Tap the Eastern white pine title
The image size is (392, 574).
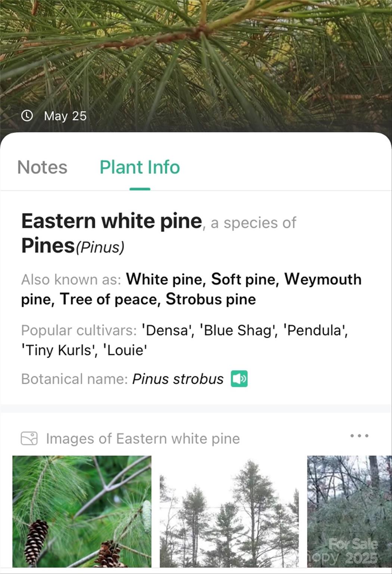pyautogui.click(x=111, y=221)
